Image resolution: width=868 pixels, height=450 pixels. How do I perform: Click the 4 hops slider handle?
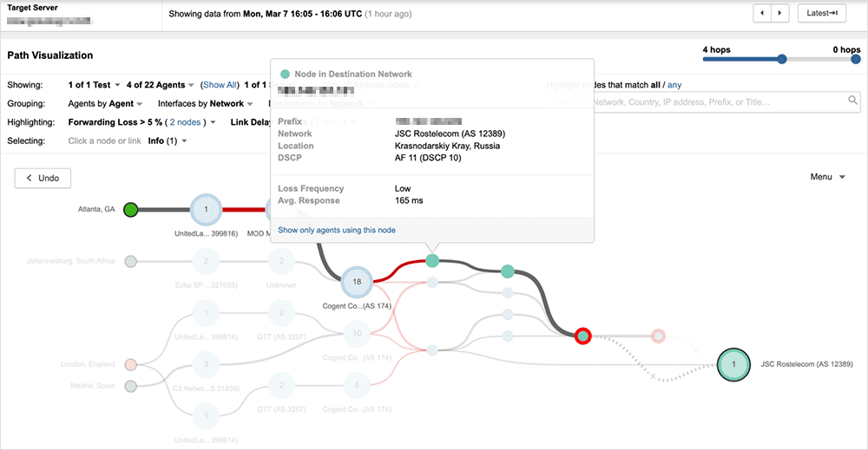782,59
